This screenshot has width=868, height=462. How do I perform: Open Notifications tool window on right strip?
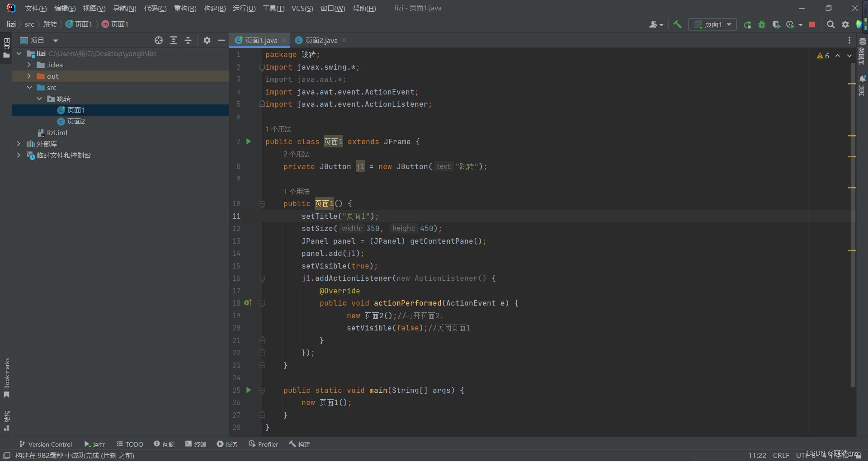coord(862,86)
